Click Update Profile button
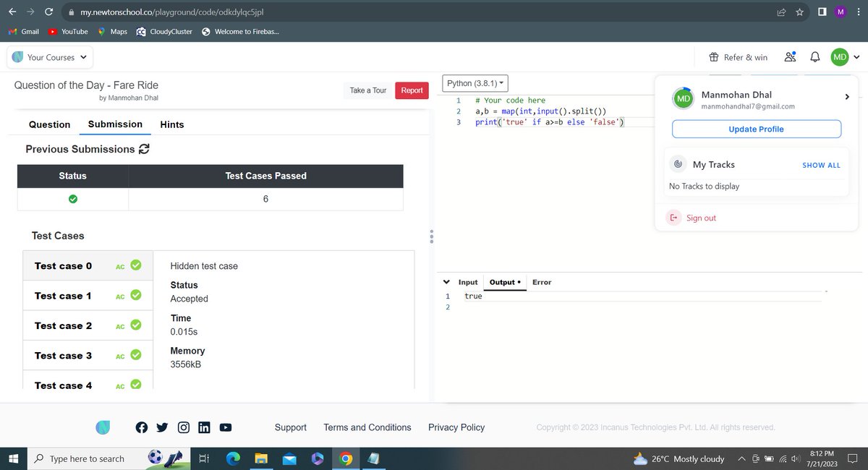This screenshot has height=470, width=868. tap(757, 129)
